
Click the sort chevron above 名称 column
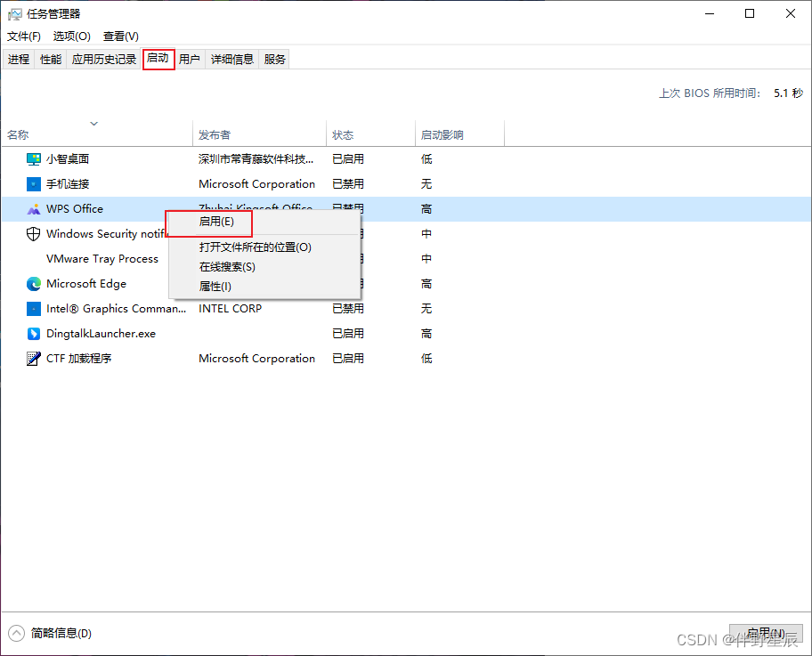(93, 123)
